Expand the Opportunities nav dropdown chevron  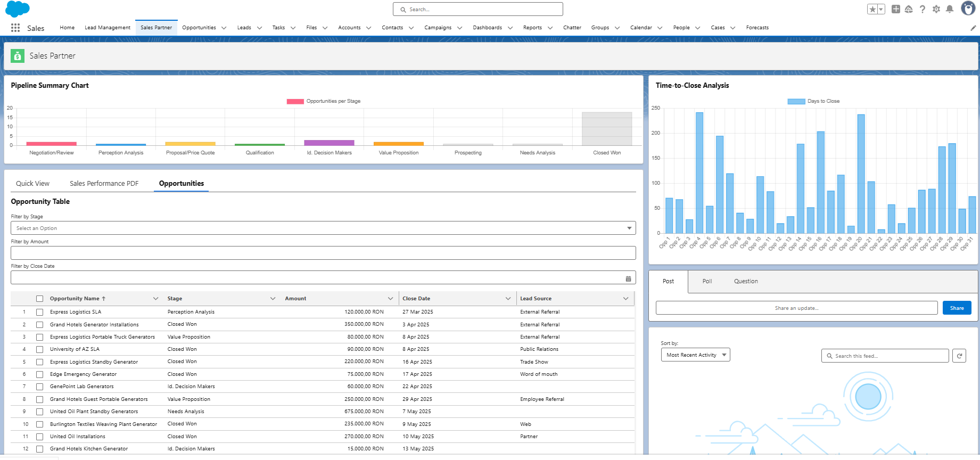(224, 28)
